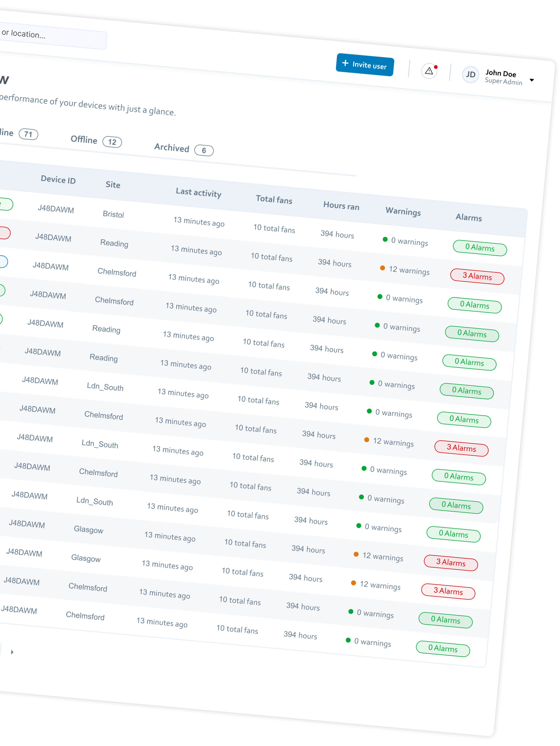
Task: Sort by the Last activity column header
Action: [198, 193]
